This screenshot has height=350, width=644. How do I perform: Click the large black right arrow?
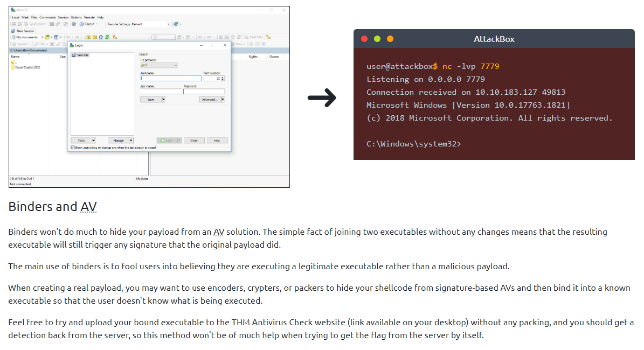(x=322, y=98)
